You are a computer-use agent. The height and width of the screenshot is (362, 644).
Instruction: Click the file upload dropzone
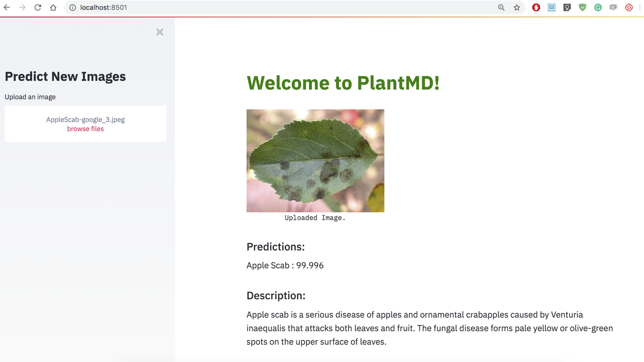(86, 124)
